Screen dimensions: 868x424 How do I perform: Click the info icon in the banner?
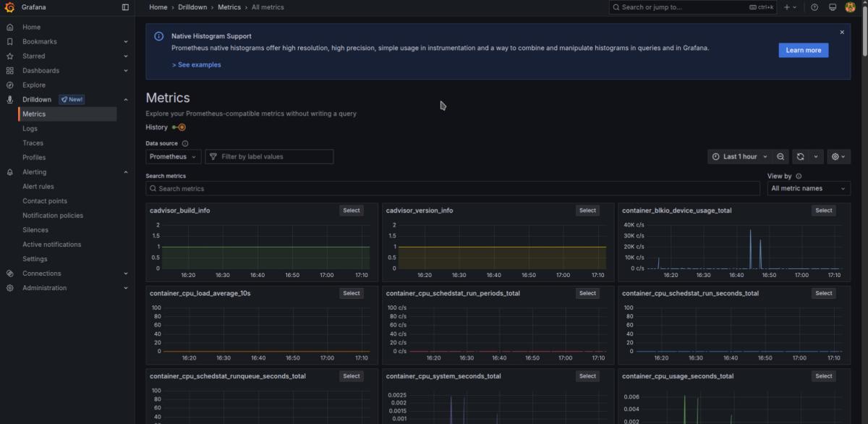click(159, 36)
